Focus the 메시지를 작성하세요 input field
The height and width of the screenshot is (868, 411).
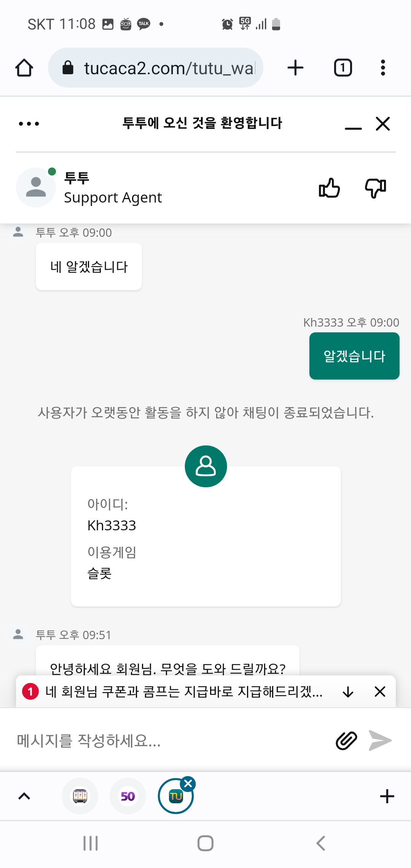pyautogui.click(x=171, y=740)
